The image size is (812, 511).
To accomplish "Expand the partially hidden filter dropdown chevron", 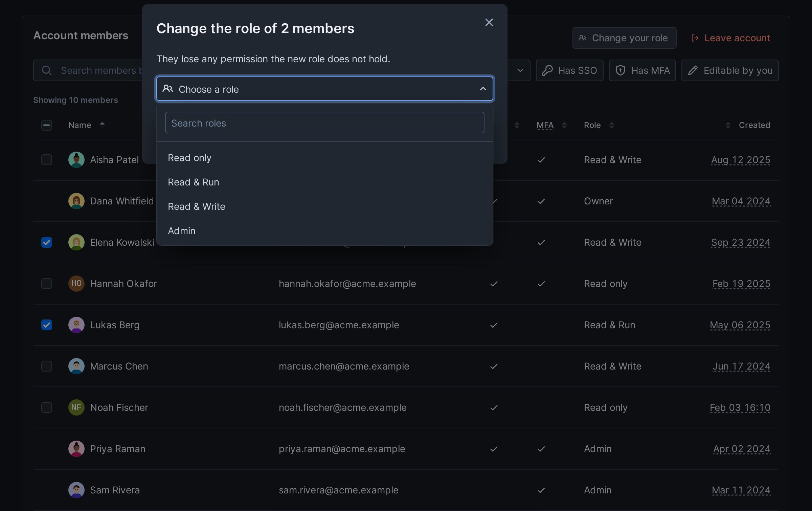I will coord(520,70).
